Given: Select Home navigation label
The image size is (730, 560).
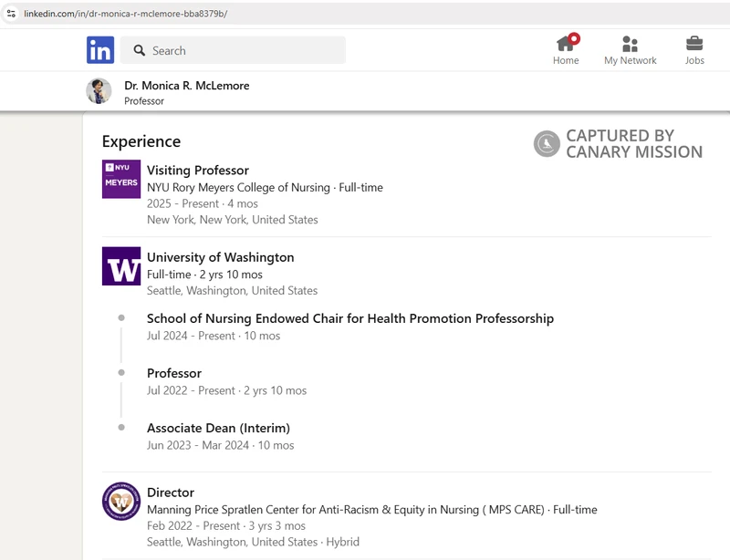Looking at the screenshot, I should point(566,60).
